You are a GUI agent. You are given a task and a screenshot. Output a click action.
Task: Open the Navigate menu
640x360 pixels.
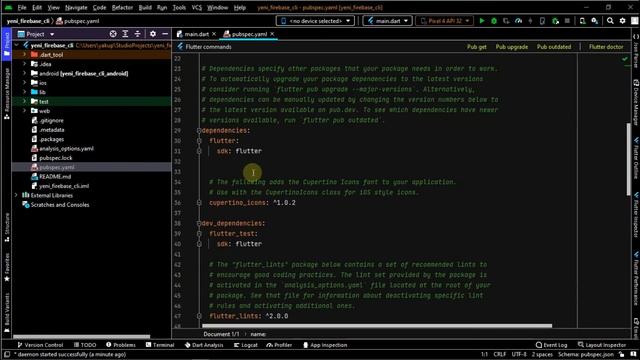point(76,7)
